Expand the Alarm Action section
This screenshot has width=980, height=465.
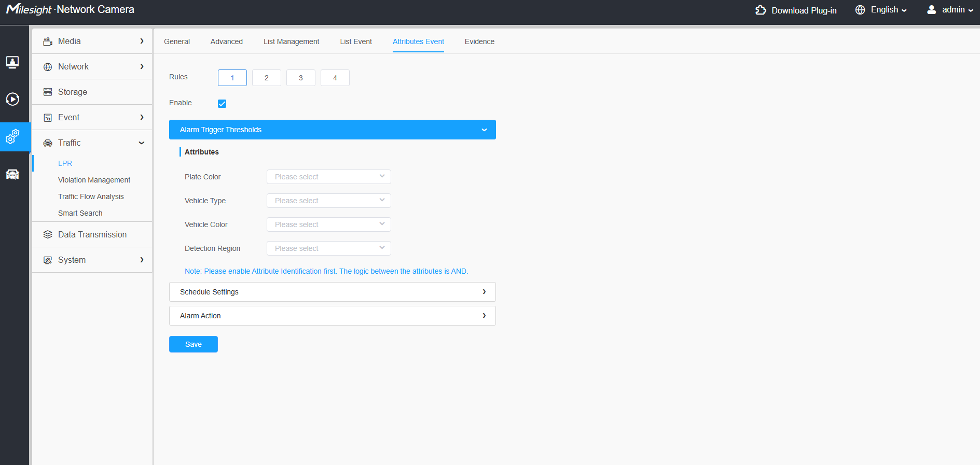(333, 316)
